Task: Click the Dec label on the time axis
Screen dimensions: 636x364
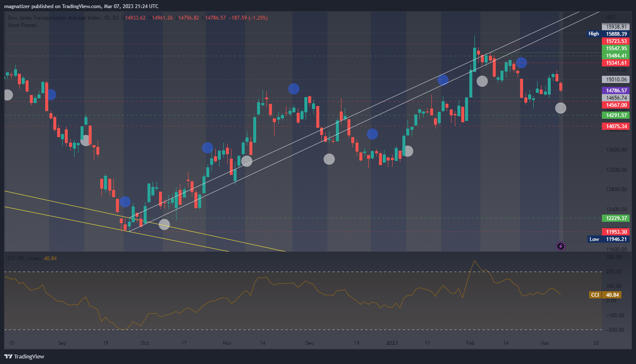Action: click(x=309, y=343)
